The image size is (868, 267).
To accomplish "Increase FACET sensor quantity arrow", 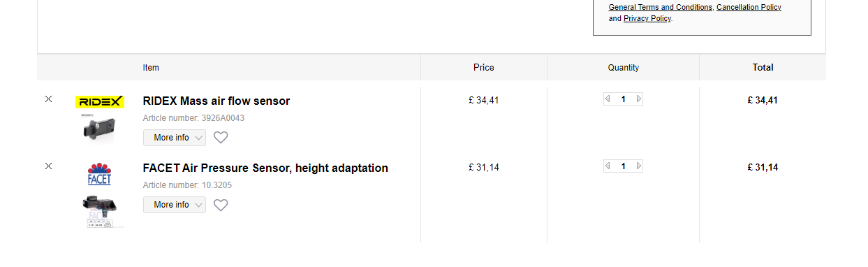I will click(x=638, y=166).
